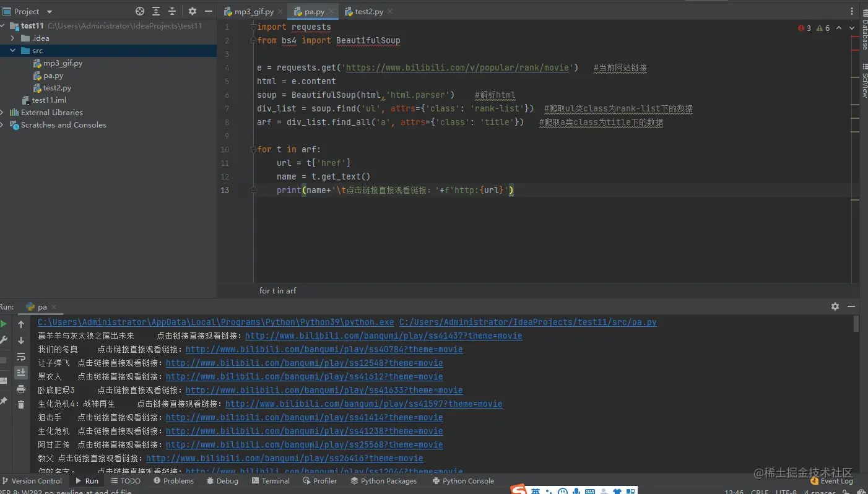Toggle soft-wrap in the Run console
Screen dimensions: 868x494
click(21, 357)
